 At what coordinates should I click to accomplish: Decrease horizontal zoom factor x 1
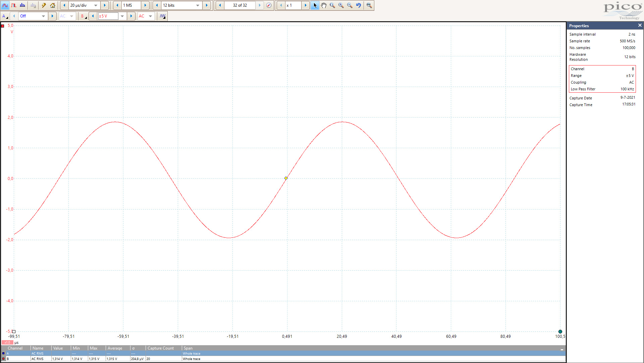[x=281, y=5]
